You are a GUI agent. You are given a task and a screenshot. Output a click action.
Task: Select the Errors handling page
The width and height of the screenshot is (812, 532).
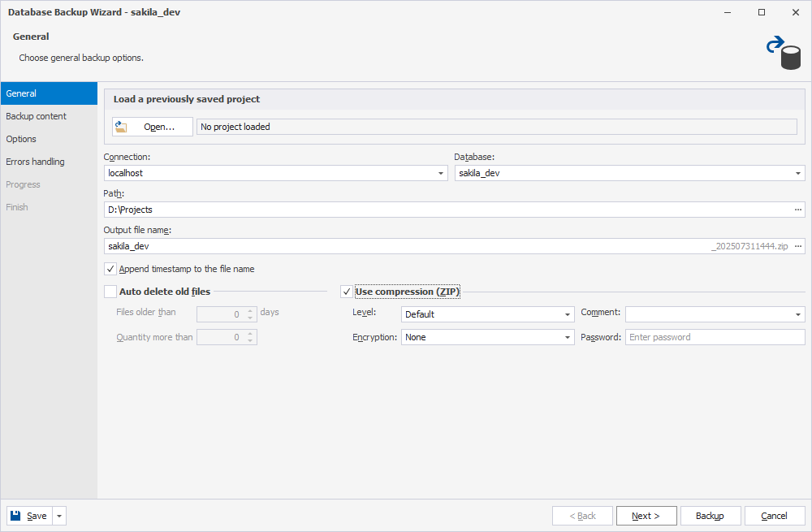(x=37, y=161)
